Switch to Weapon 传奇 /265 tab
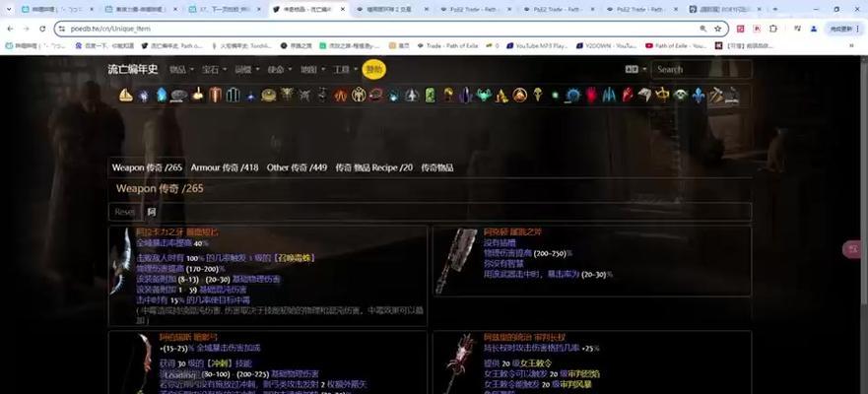Screen dimensions: 868x394 pos(146,167)
